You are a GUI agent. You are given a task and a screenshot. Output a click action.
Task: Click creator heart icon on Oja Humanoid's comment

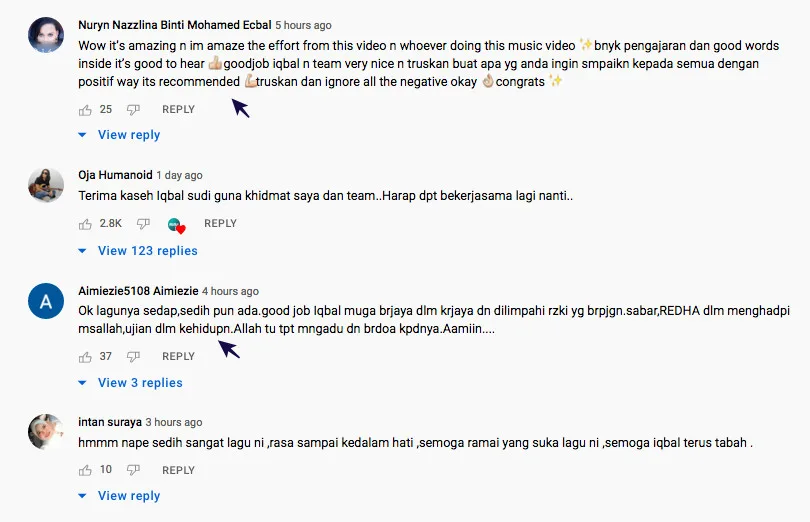(176, 225)
